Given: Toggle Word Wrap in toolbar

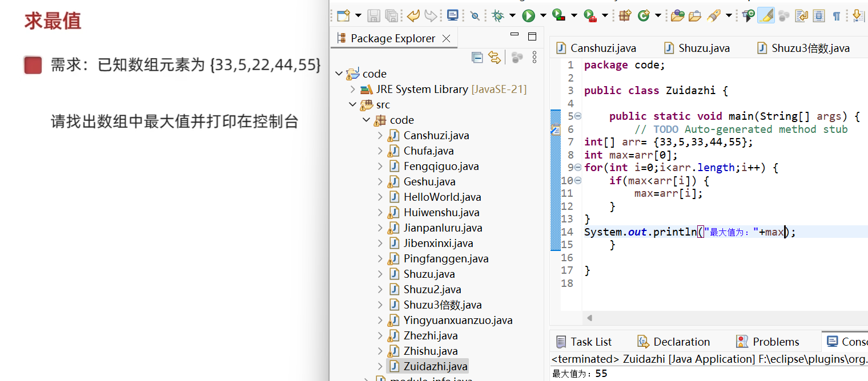Looking at the screenshot, I should 802,16.
